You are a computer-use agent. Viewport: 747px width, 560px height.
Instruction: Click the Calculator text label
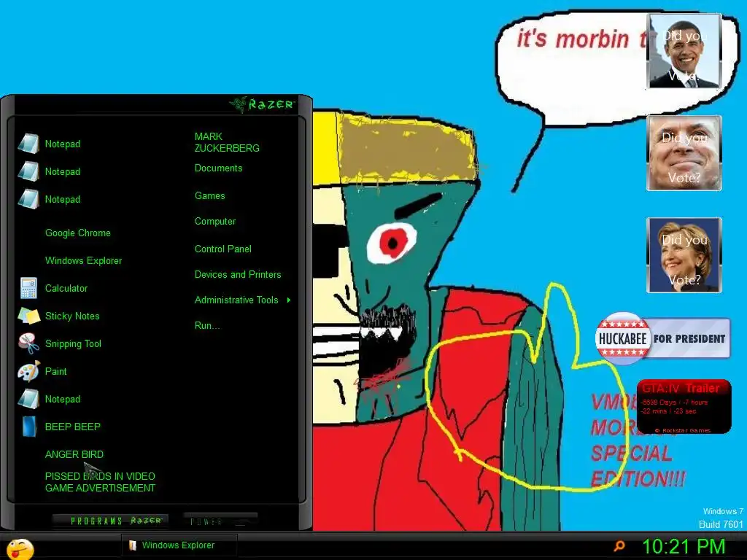click(x=66, y=288)
